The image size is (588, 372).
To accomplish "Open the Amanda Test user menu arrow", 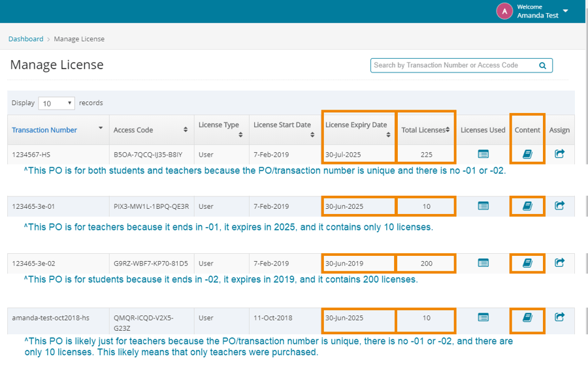I will (565, 11).
